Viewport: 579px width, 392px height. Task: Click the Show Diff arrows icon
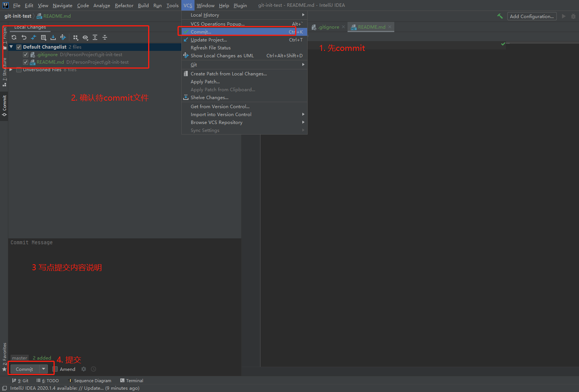[x=34, y=37]
